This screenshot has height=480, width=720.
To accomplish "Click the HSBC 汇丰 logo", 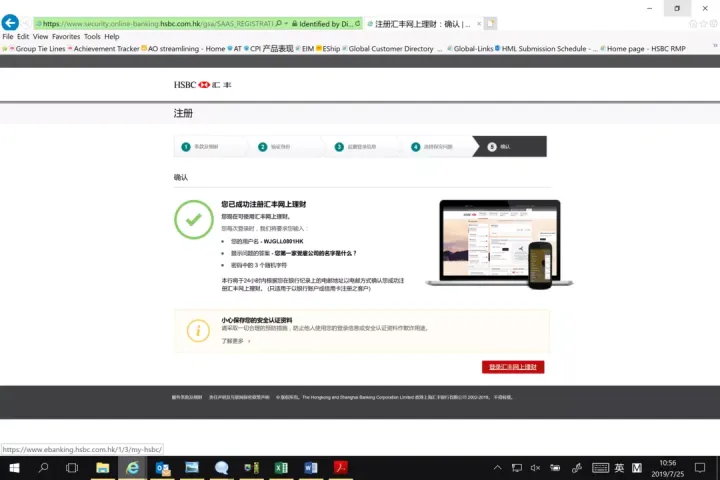I will point(202,85).
